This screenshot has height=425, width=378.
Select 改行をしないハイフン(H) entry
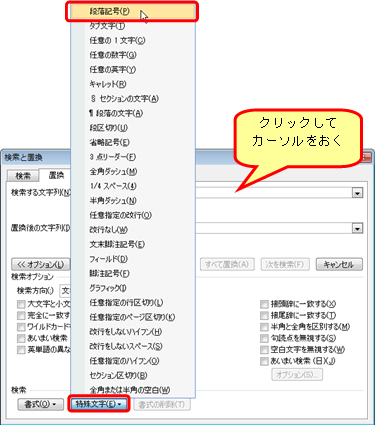point(132,332)
